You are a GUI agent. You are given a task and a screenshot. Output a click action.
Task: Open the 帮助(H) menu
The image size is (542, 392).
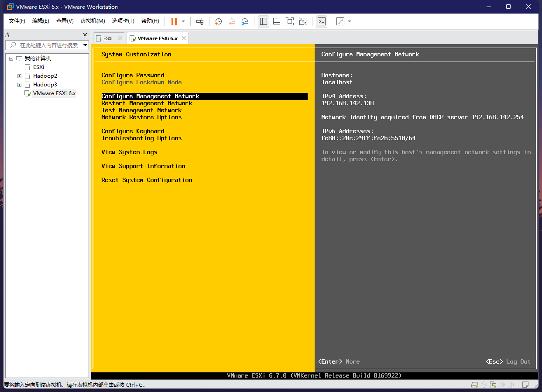tap(150, 21)
